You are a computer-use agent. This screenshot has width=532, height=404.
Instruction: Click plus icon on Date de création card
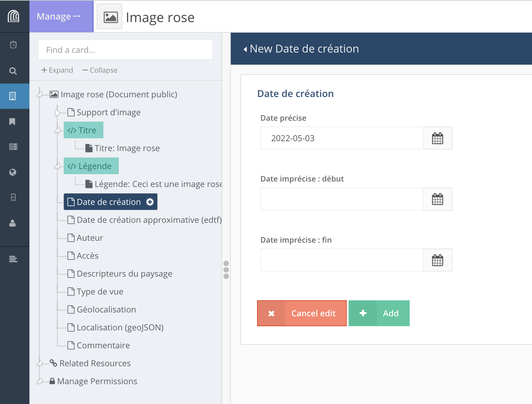pos(150,202)
